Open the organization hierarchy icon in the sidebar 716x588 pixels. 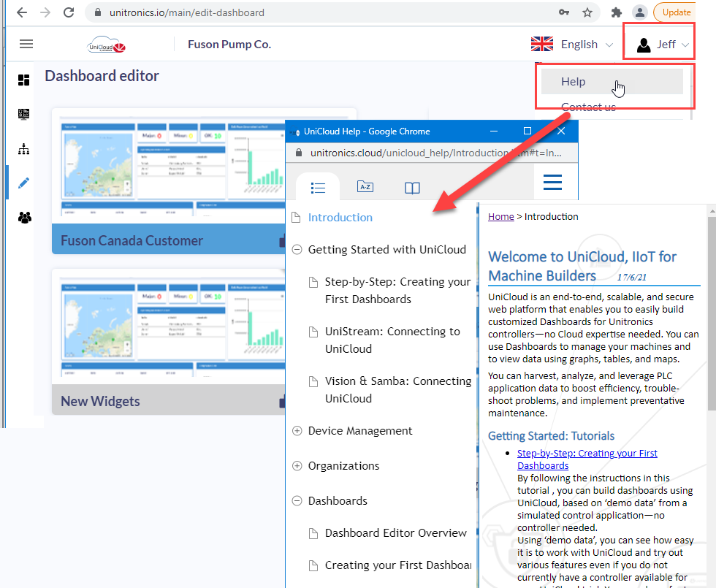point(23,149)
